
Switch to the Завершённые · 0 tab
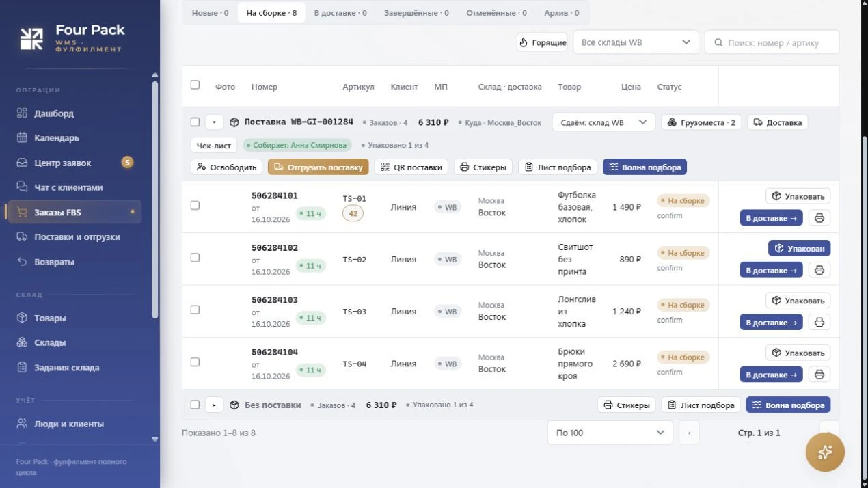pyautogui.click(x=416, y=13)
